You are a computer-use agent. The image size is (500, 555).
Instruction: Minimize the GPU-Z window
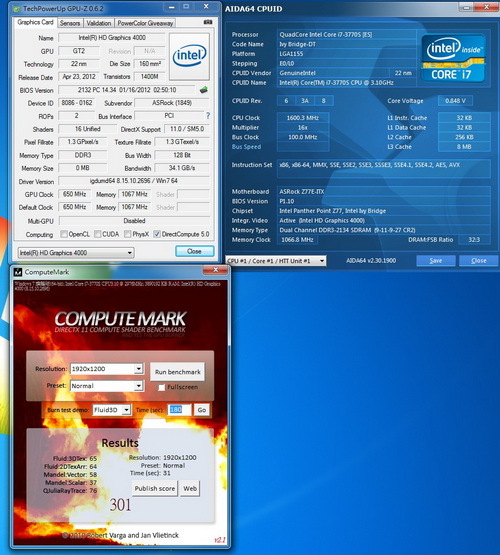pyautogui.click(x=172, y=7)
